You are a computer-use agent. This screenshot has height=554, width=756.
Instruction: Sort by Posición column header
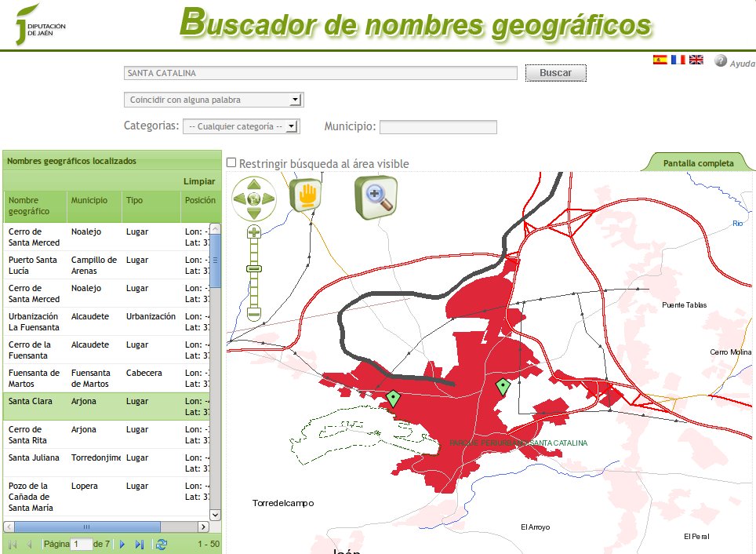200,206
